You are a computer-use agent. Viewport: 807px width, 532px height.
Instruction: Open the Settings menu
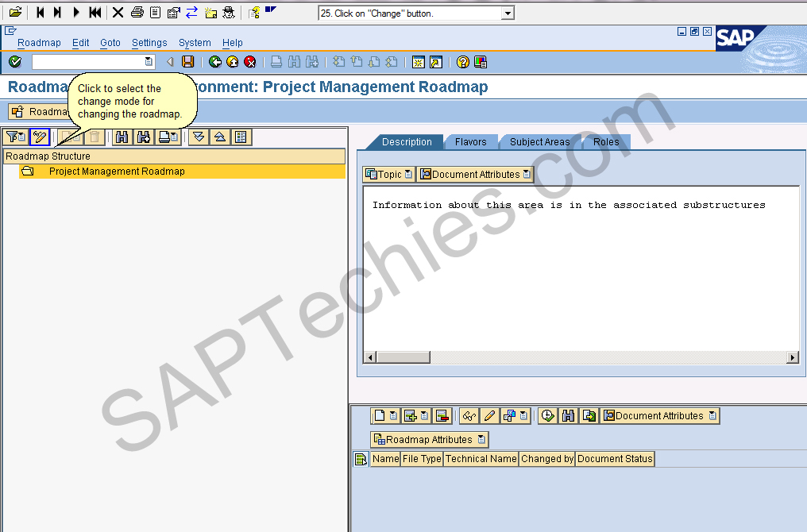tap(149, 43)
